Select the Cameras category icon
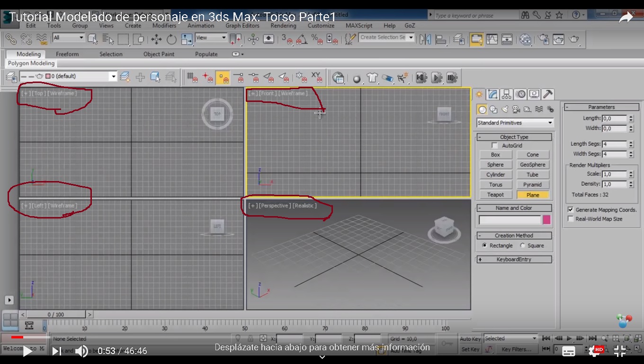 pos(516,109)
